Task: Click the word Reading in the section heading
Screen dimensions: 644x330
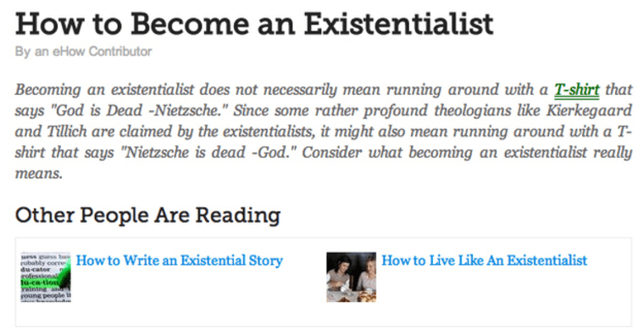Action: coord(237,215)
